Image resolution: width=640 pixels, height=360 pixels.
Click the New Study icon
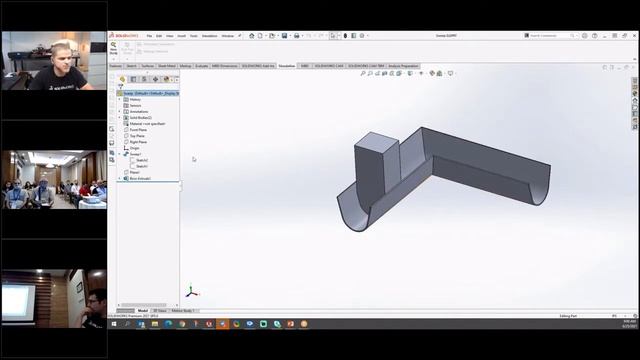pyautogui.click(x=113, y=48)
